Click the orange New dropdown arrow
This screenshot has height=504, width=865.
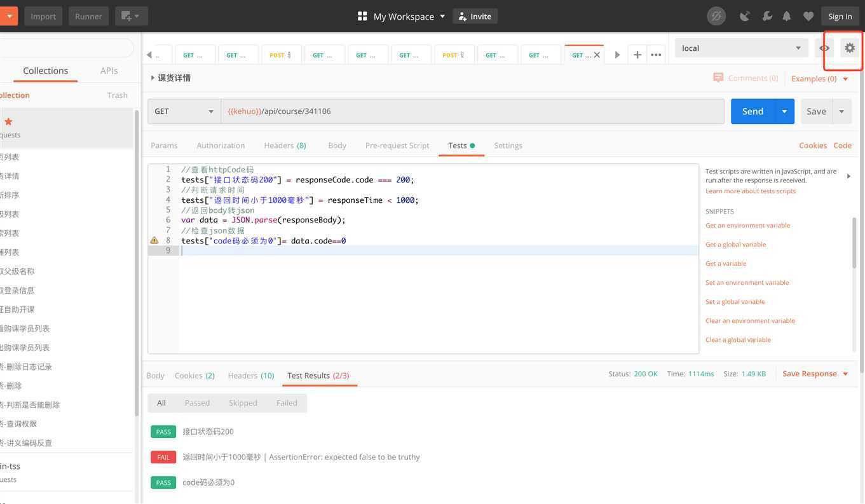point(9,16)
